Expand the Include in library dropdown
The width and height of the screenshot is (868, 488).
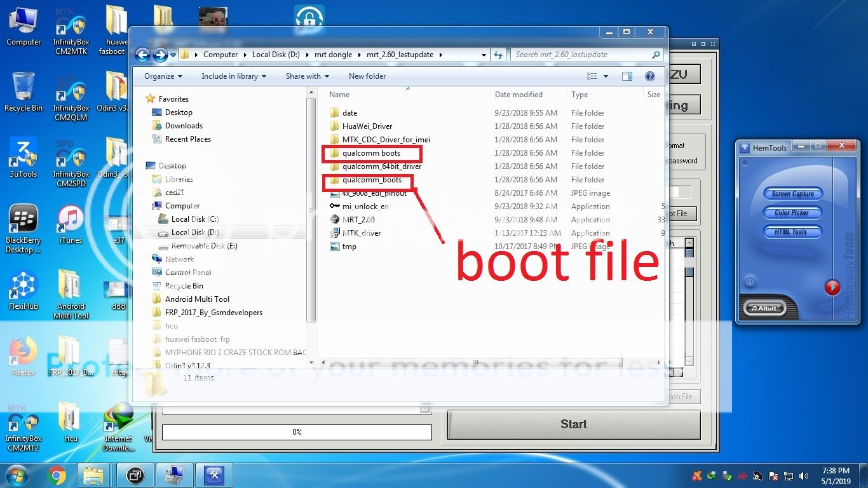point(233,76)
